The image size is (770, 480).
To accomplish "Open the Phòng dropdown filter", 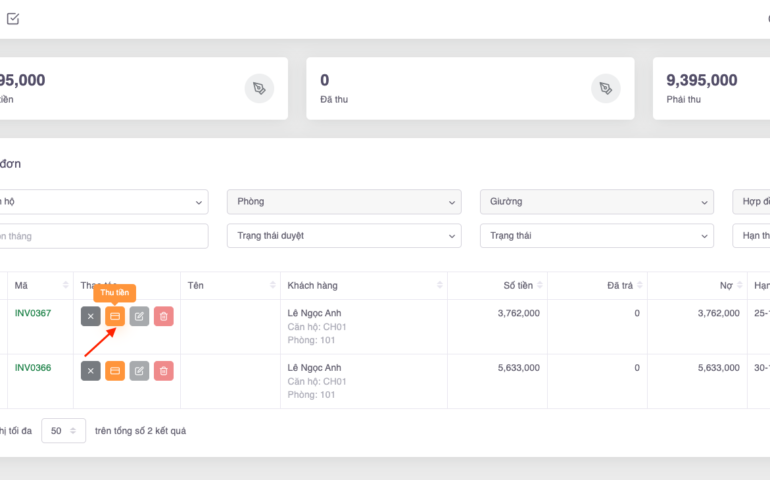I will pyautogui.click(x=344, y=201).
